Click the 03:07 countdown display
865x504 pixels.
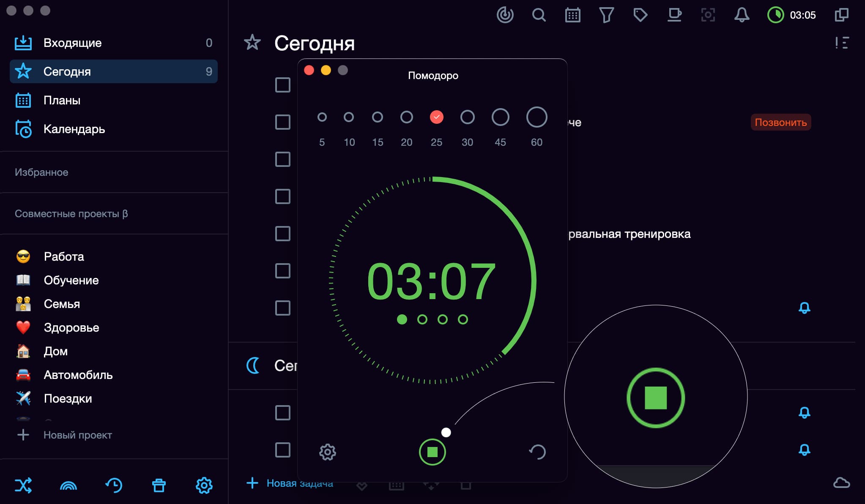[x=431, y=281]
